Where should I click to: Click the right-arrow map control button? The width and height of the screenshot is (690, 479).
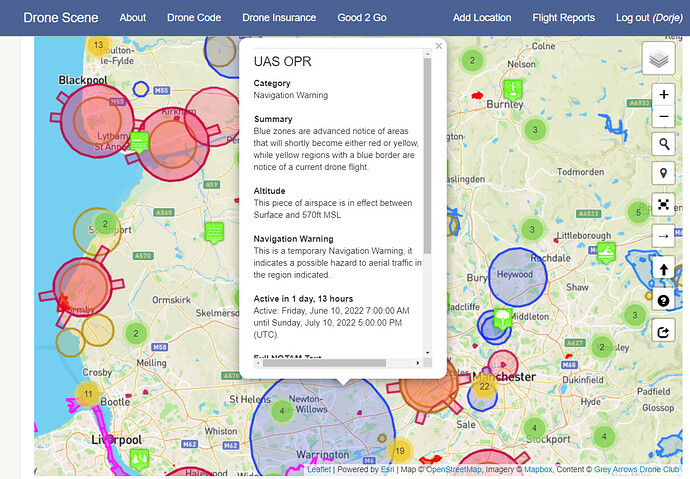(663, 236)
